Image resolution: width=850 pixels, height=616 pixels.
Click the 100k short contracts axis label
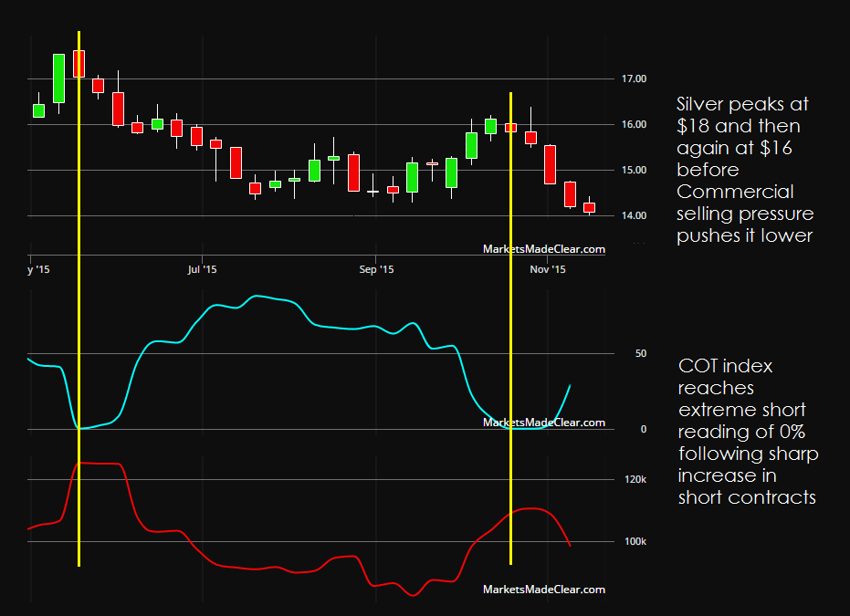click(x=635, y=541)
